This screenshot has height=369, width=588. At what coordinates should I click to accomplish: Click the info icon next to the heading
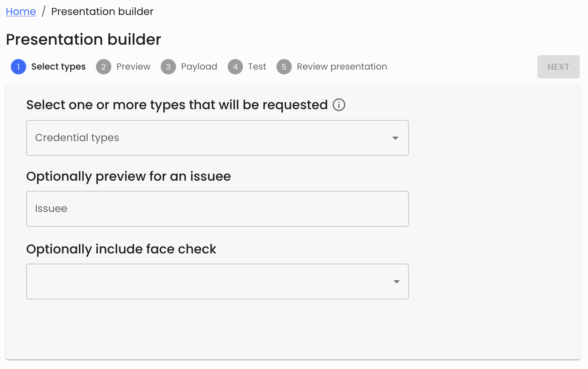click(x=339, y=105)
